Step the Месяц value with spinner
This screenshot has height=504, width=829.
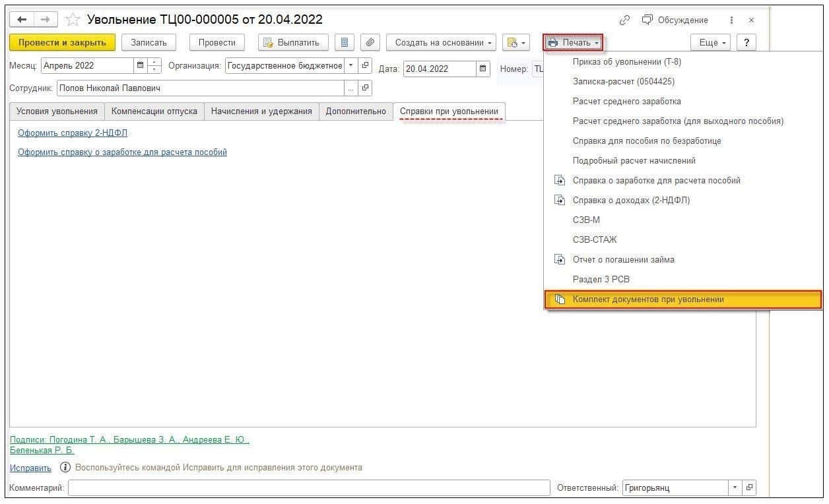pyautogui.click(x=154, y=66)
